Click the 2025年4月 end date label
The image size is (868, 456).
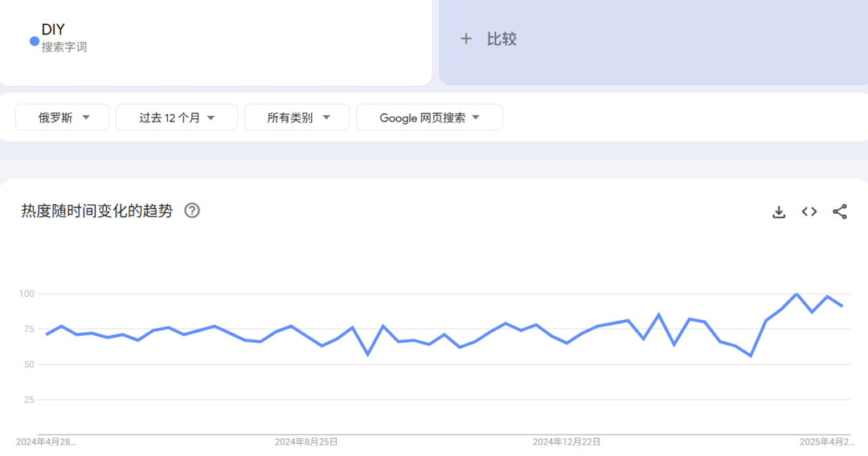click(x=826, y=442)
